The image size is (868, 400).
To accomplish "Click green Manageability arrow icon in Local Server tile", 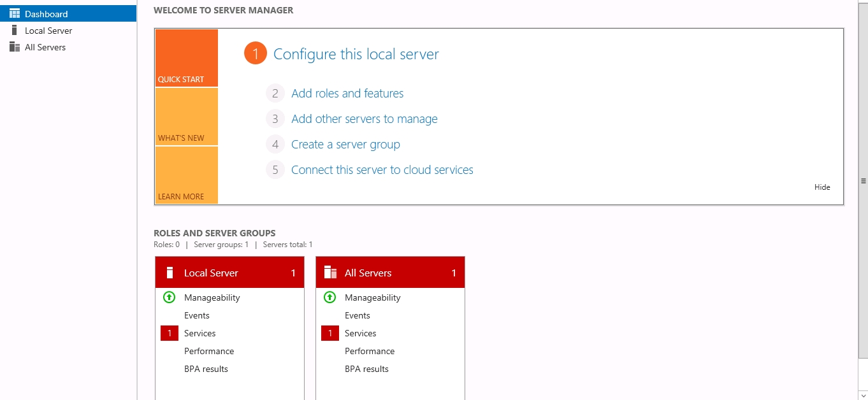I will click(x=169, y=297).
